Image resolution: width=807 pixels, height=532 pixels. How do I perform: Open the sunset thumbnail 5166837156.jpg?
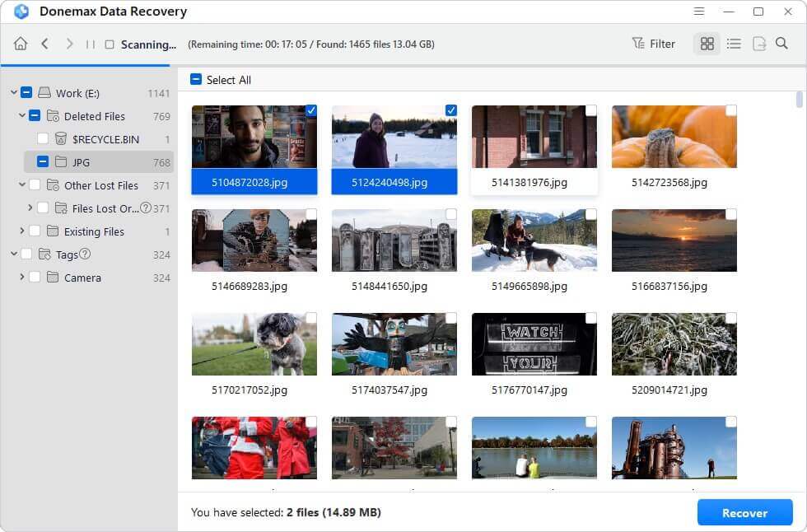click(674, 240)
